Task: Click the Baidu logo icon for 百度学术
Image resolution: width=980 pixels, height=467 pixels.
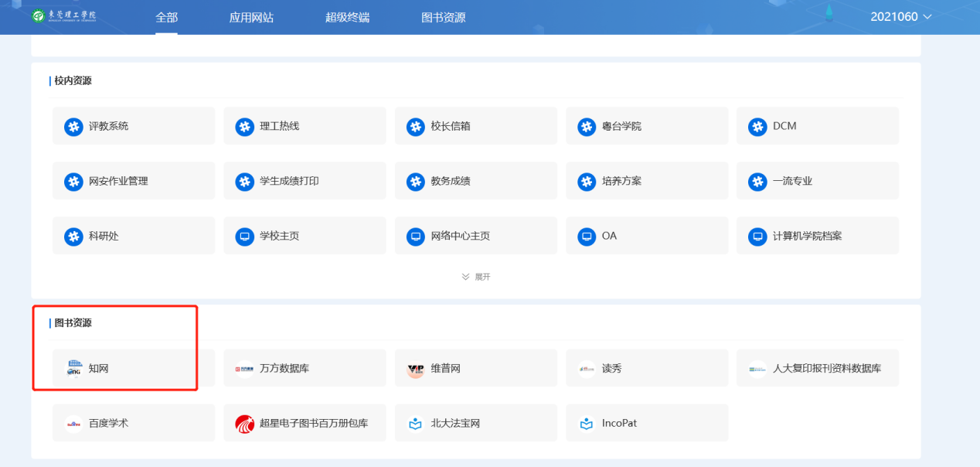Action: point(73,424)
